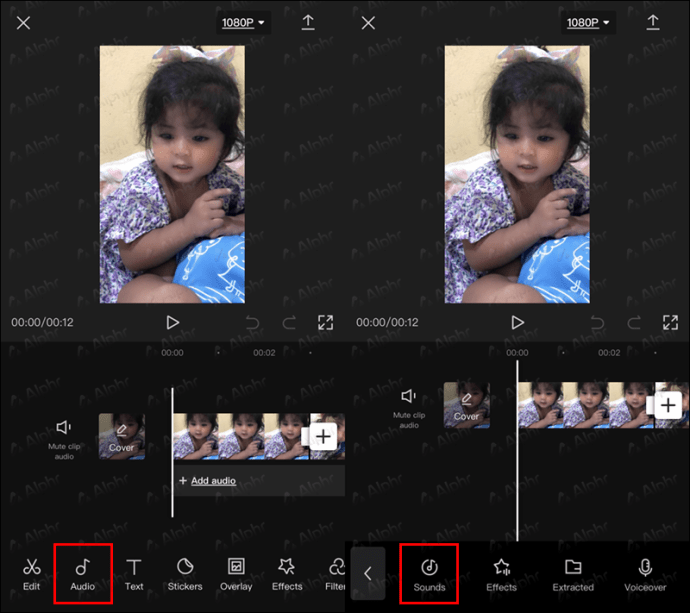Toggle fullscreen preview in left editor

pyautogui.click(x=325, y=323)
